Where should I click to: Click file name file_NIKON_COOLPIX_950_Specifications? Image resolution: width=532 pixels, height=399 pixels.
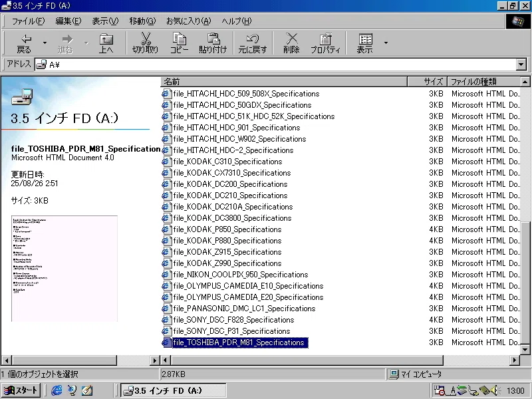pos(241,275)
